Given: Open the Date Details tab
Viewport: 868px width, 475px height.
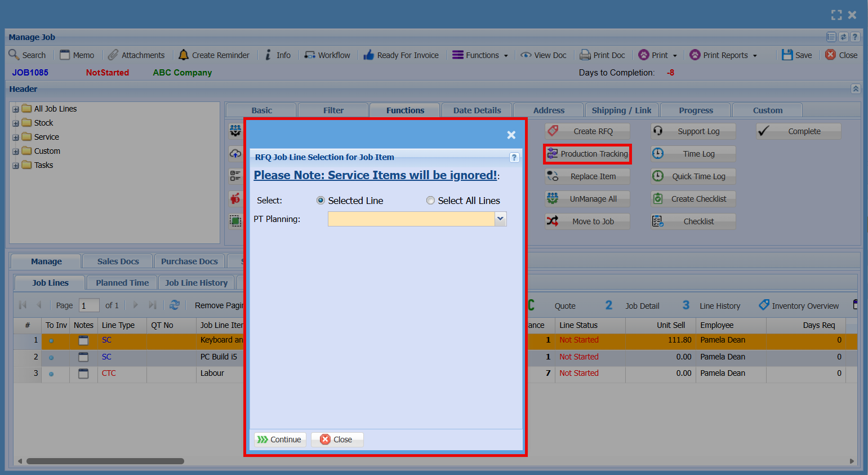Looking at the screenshot, I should point(477,110).
